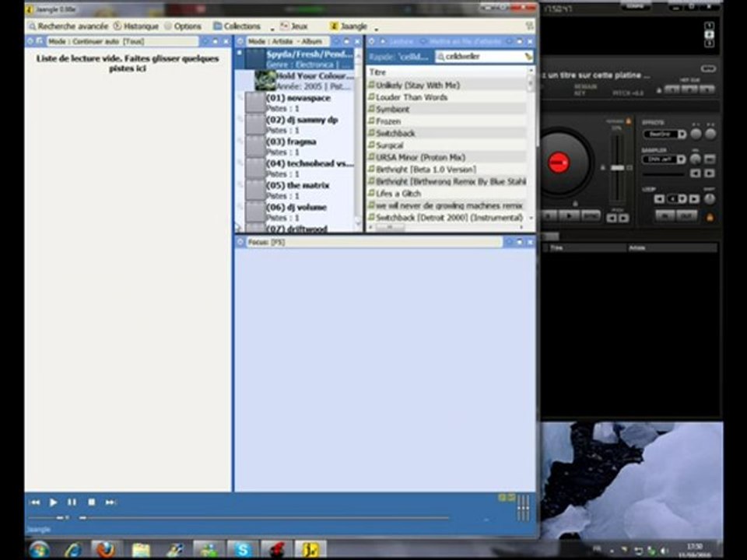This screenshot has width=747, height=560.
Task: Click the pitch slider on DJ deck
Action: click(x=617, y=168)
